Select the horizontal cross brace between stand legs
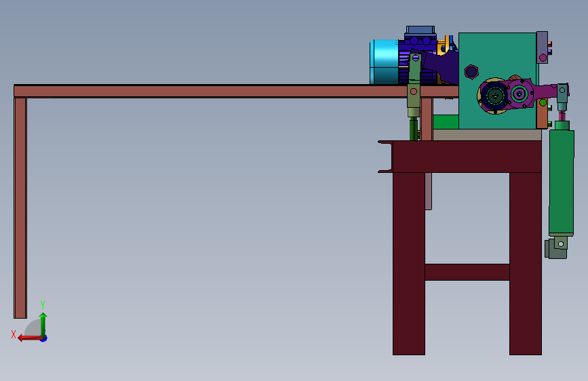This screenshot has height=381, width=588. coord(467,272)
